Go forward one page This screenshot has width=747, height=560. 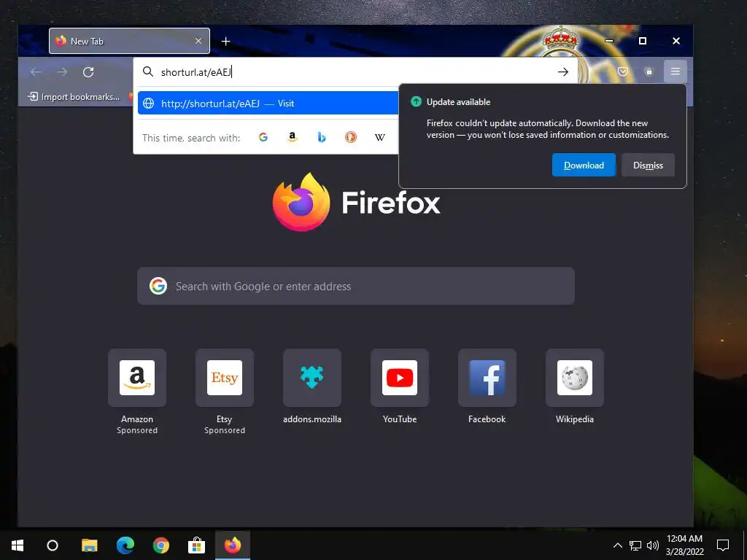tap(62, 72)
